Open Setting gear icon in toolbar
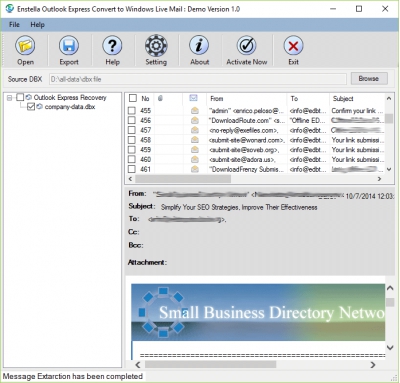This screenshot has height=383, width=400. pos(156,46)
